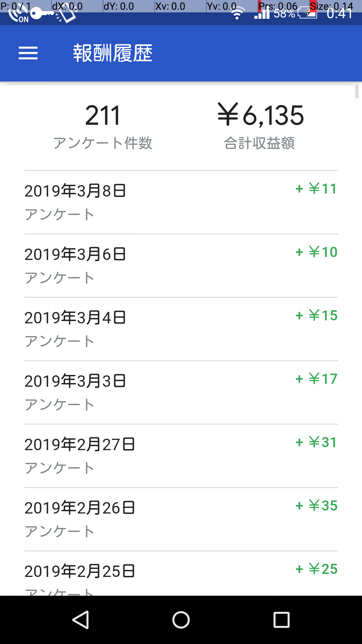Tap the Wi-Fi status icon
The width and height of the screenshot is (362, 644).
(x=237, y=14)
